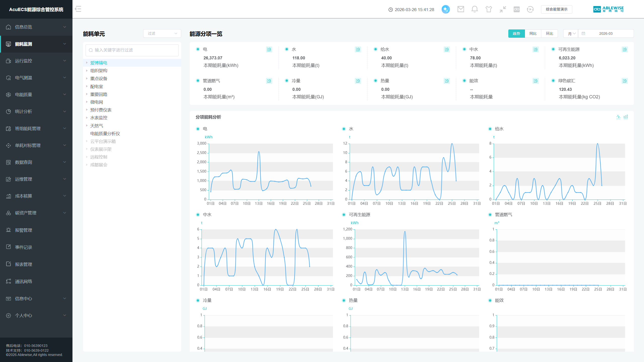Click the notification bell icon
Viewport: 644px width, 362px height.
(474, 9)
